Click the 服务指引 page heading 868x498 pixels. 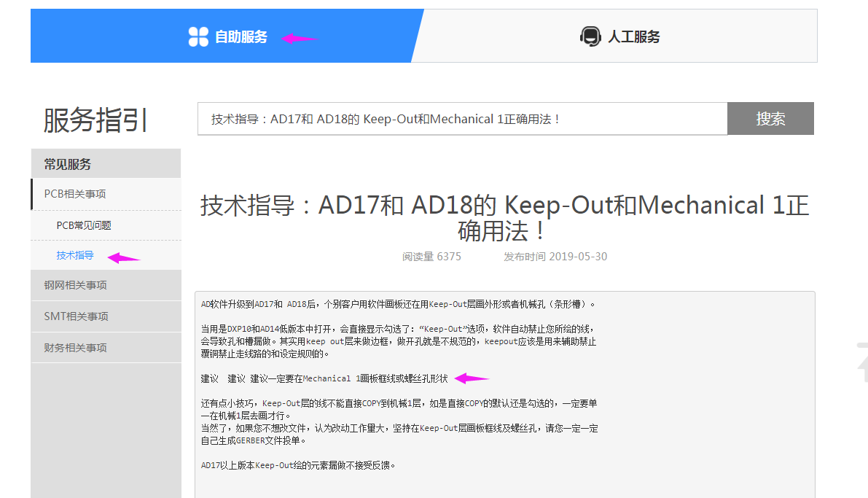tap(95, 120)
